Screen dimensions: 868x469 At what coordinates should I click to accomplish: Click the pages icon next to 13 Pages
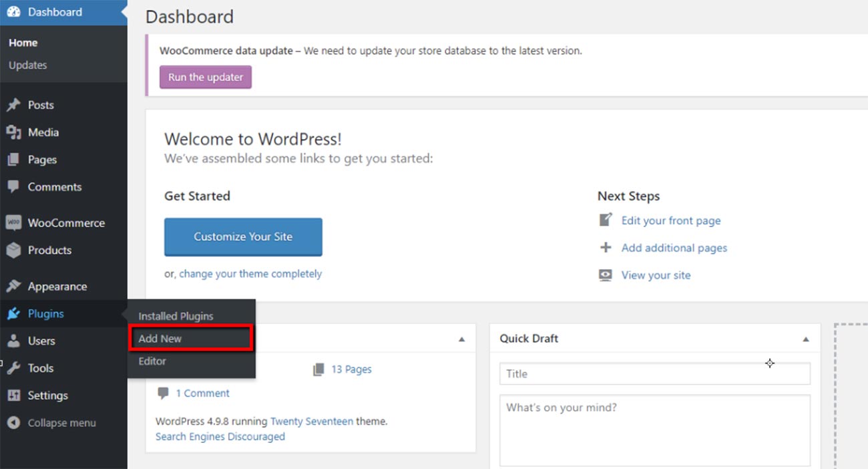click(x=318, y=369)
